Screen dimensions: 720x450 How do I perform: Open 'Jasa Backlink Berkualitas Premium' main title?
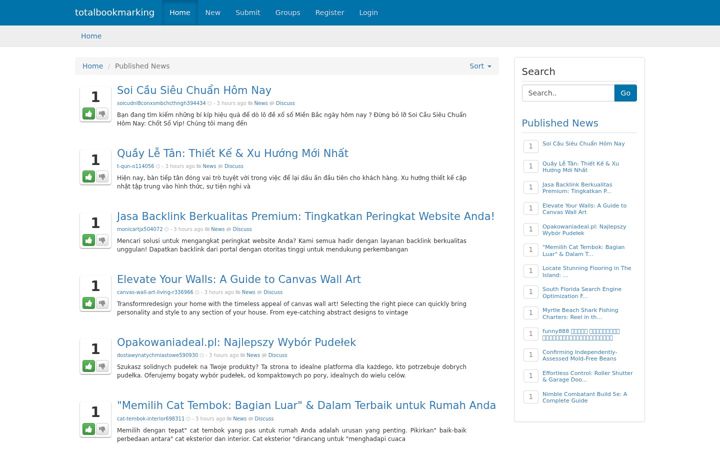point(305,216)
